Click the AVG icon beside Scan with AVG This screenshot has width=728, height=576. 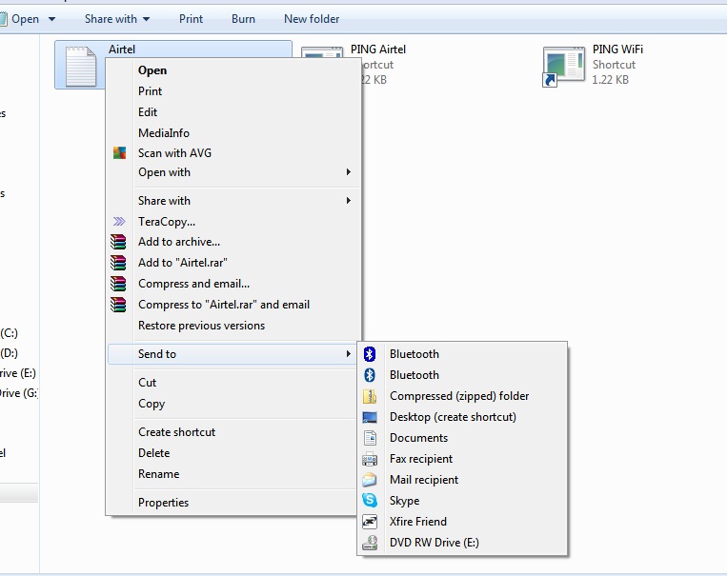point(119,153)
